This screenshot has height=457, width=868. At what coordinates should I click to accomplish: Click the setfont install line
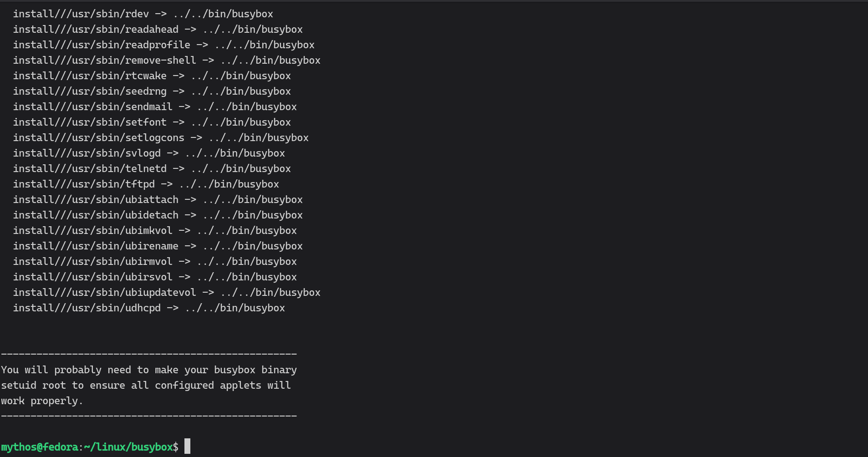152,122
